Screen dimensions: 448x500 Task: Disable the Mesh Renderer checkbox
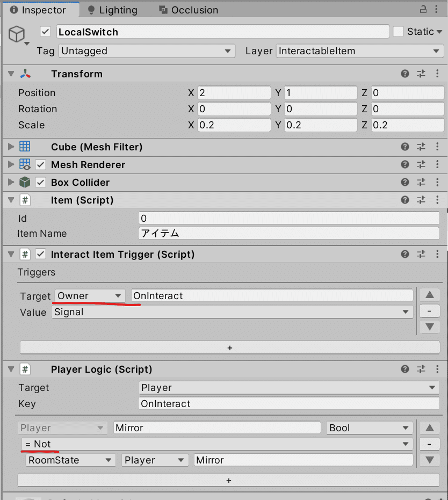point(40,164)
